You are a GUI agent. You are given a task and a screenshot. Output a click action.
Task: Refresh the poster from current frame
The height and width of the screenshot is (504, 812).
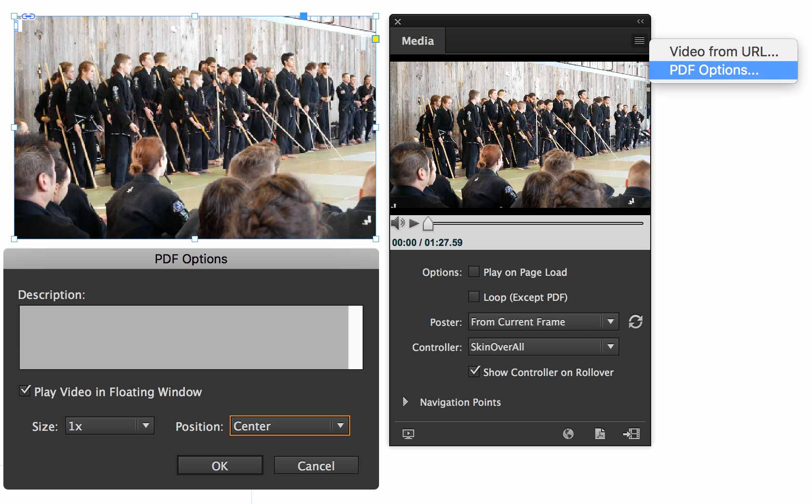tap(635, 322)
